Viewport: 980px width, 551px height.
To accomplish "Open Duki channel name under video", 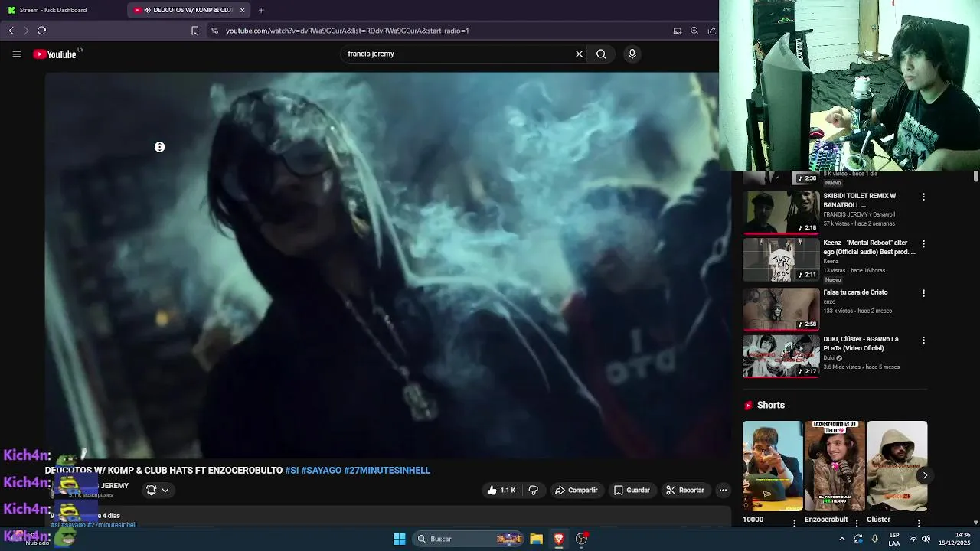I will tap(829, 357).
